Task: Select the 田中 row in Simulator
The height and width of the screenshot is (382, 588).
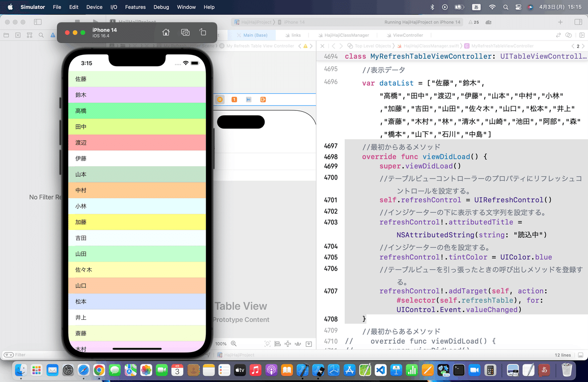Action: pos(137,127)
